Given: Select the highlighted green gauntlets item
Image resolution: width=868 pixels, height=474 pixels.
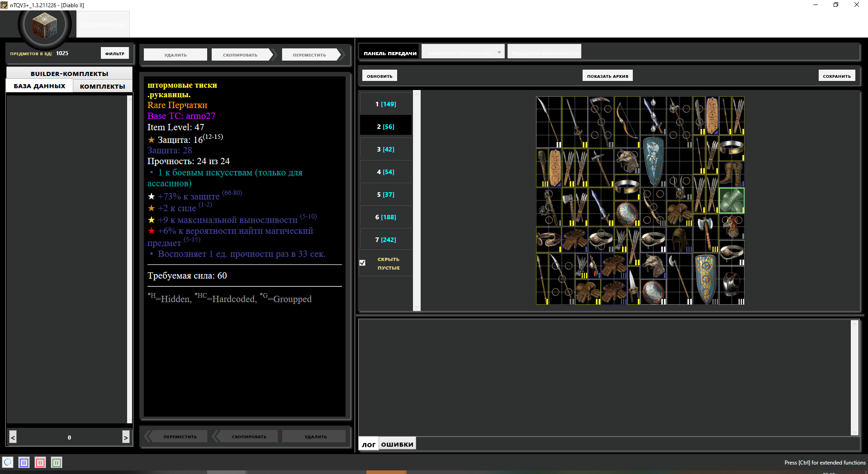Looking at the screenshot, I should [731, 200].
